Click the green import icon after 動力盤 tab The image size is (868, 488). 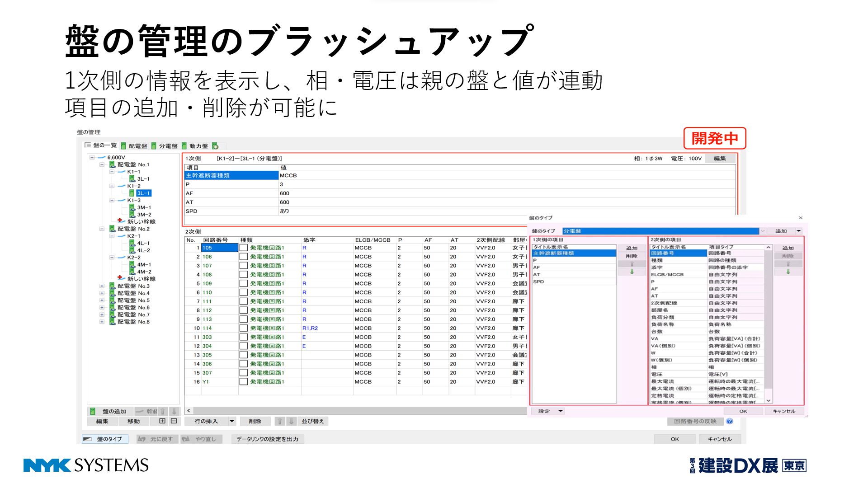pos(216,146)
